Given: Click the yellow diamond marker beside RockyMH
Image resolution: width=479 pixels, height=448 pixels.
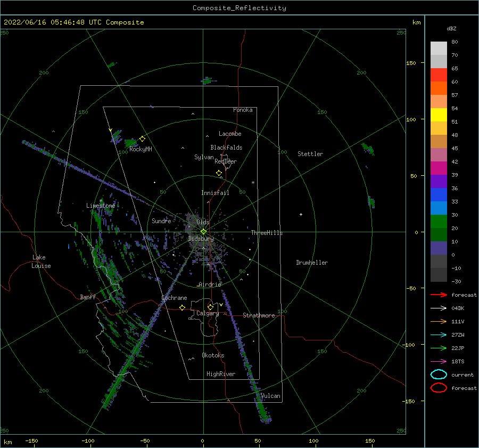Looking at the screenshot, I should click(x=142, y=139).
